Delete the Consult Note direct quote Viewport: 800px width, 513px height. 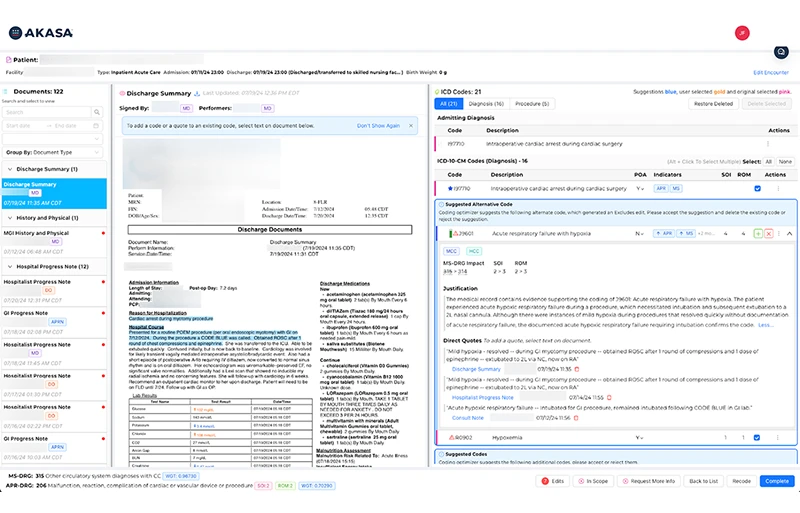(x=576, y=418)
